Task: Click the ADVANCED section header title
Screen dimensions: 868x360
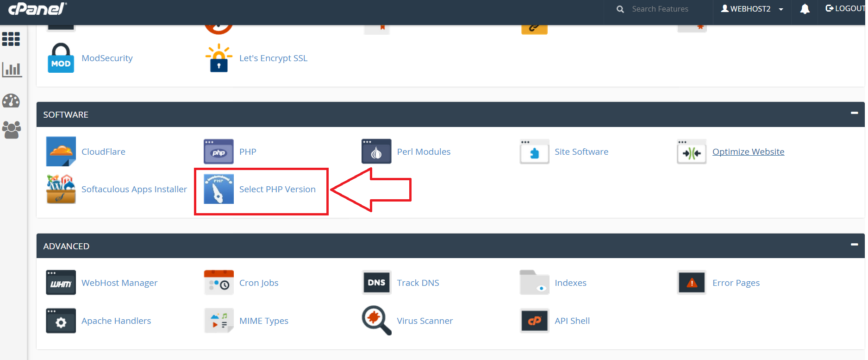Action: [66, 246]
